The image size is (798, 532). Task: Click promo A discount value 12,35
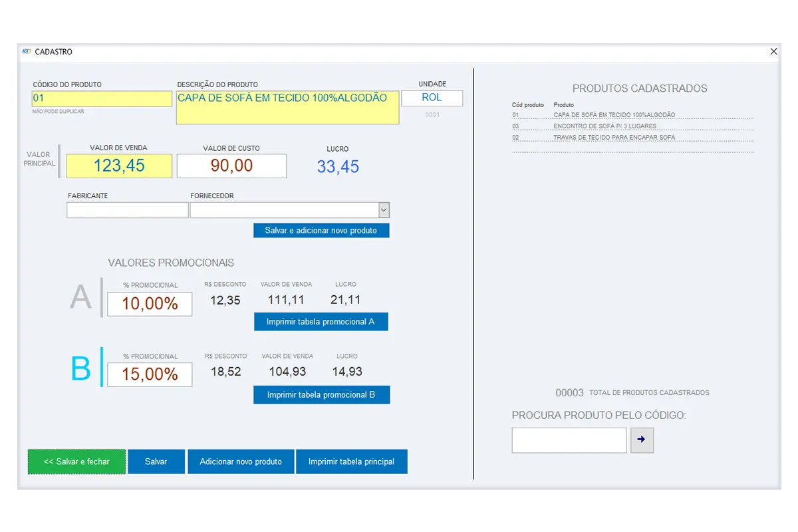[225, 301]
